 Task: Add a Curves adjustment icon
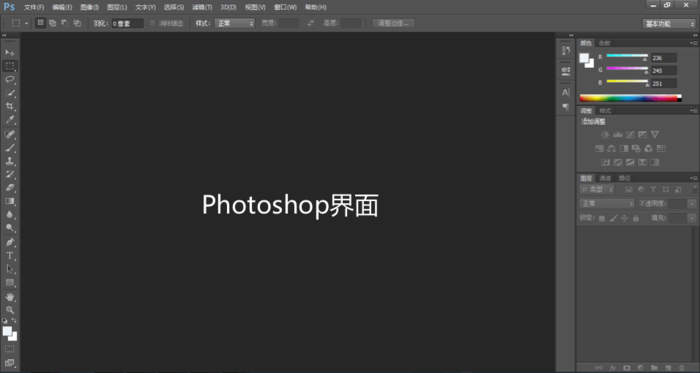click(x=630, y=135)
